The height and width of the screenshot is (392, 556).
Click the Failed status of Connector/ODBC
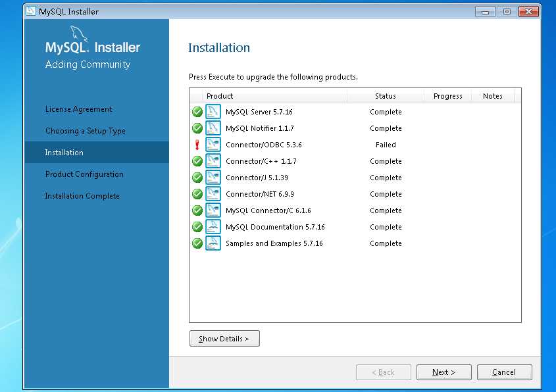click(x=386, y=145)
